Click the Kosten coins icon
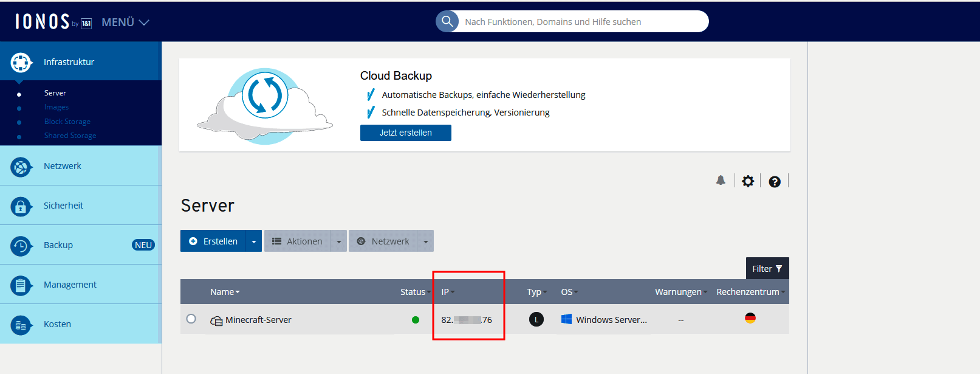Viewport: 980px width, 374px height. tap(21, 325)
